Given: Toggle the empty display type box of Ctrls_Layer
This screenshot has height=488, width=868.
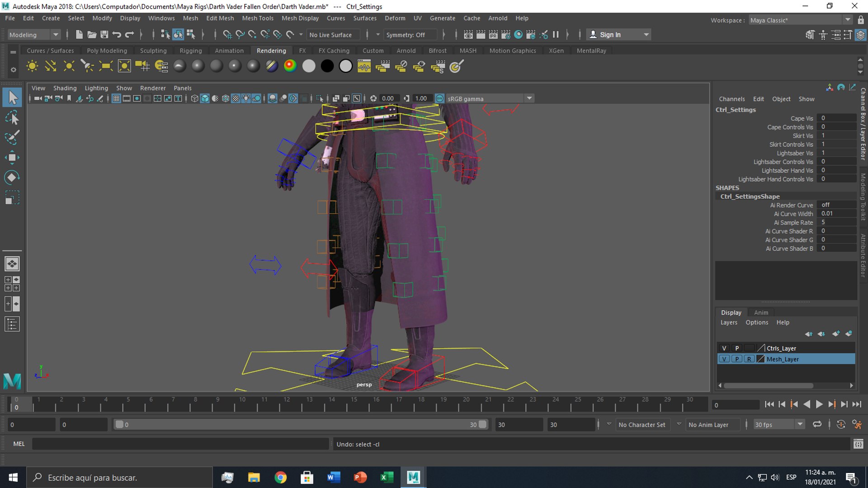Looking at the screenshot, I should [x=749, y=348].
